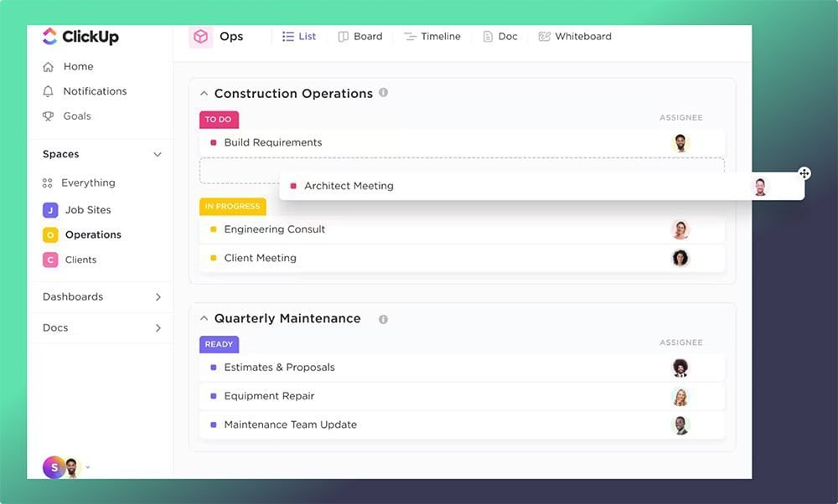838x504 pixels.
Task: Select the Operations space icon
Action: point(49,234)
